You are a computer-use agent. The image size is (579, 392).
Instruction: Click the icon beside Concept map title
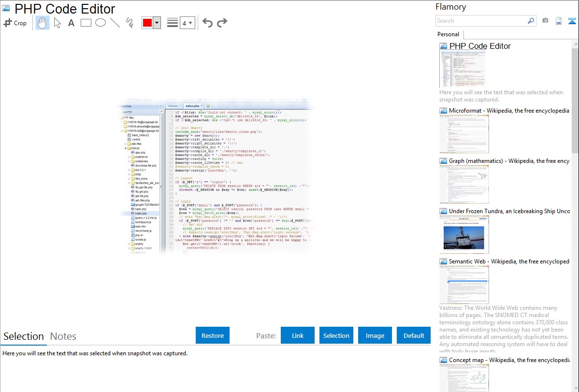pyautogui.click(x=443, y=360)
